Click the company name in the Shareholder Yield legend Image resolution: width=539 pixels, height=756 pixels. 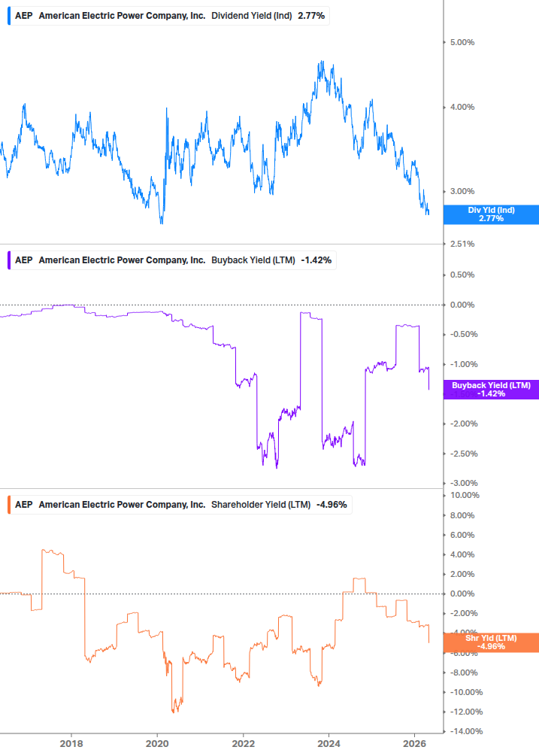click(x=122, y=505)
